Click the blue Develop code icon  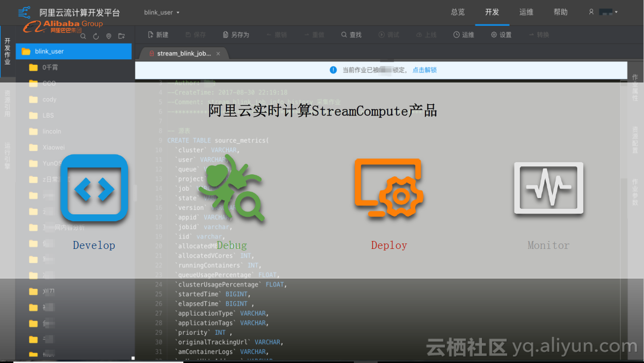(94, 188)
